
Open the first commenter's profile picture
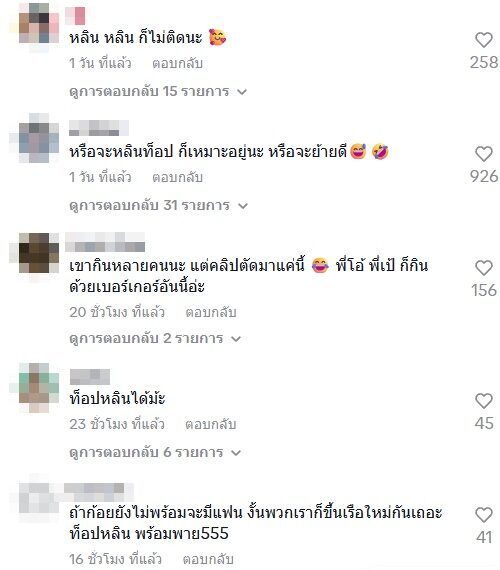39,28
